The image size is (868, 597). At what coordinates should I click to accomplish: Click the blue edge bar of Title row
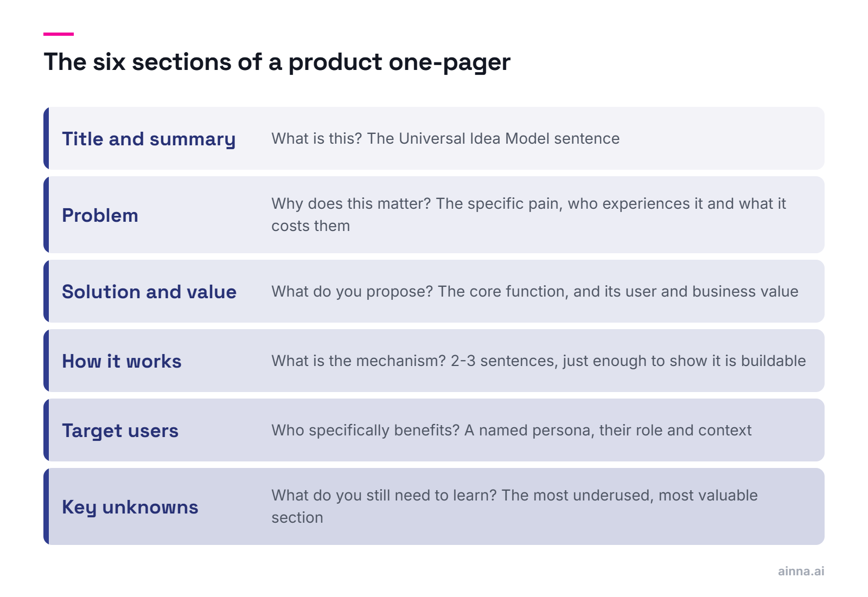coord(46,138)
